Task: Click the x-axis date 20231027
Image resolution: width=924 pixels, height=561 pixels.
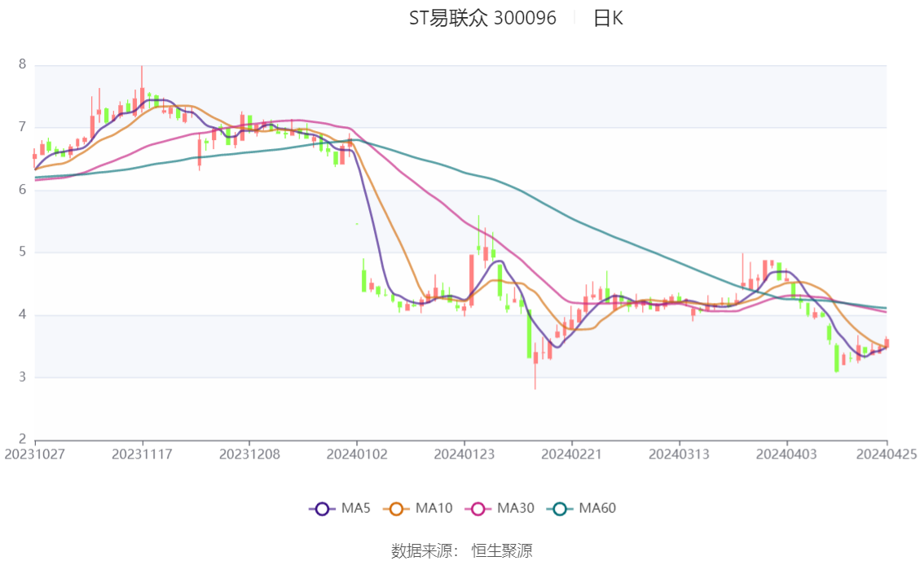Action: 35,454
